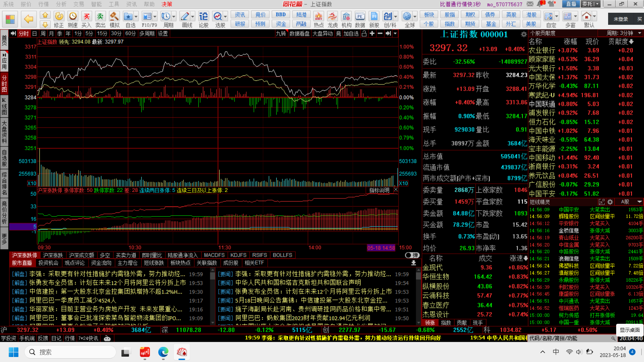Open the 龙虎 dragon-tiger list icon
Image resolution: width=644 pixels, height=362 pixels.
332,19
